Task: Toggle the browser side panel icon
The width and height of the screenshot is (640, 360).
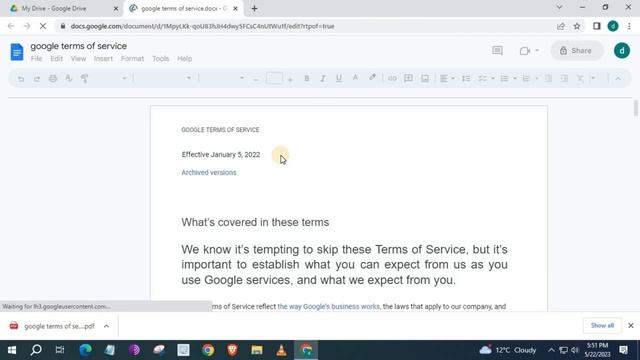Action: pos(596,26)
